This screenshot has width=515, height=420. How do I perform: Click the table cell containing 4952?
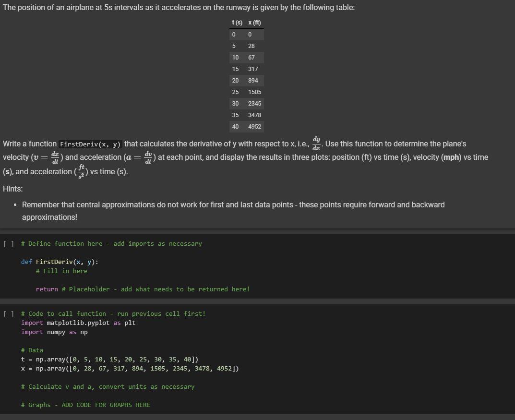pyautogui.click(x=254, y=126)
